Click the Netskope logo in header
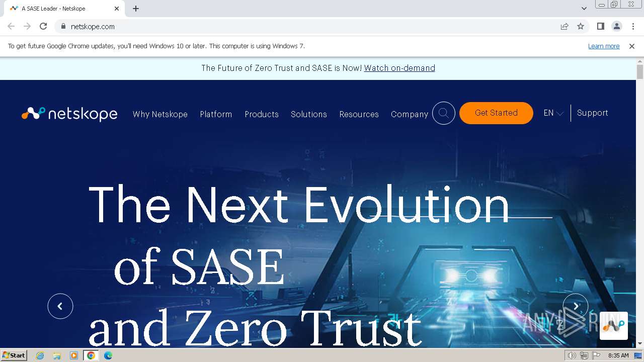The height and width of the screenshot is (362, 644). tap(69, 114)
